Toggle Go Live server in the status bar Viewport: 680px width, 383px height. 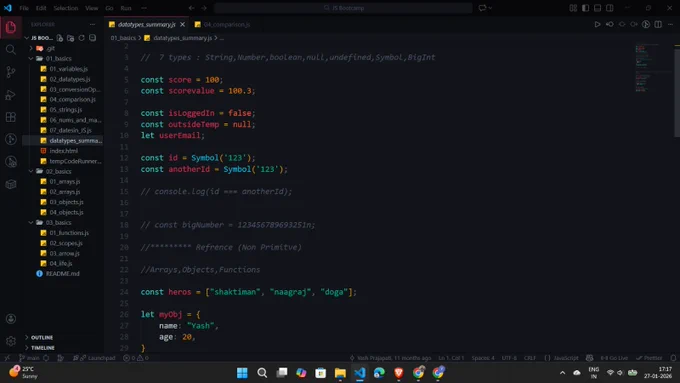coord(614,358)
